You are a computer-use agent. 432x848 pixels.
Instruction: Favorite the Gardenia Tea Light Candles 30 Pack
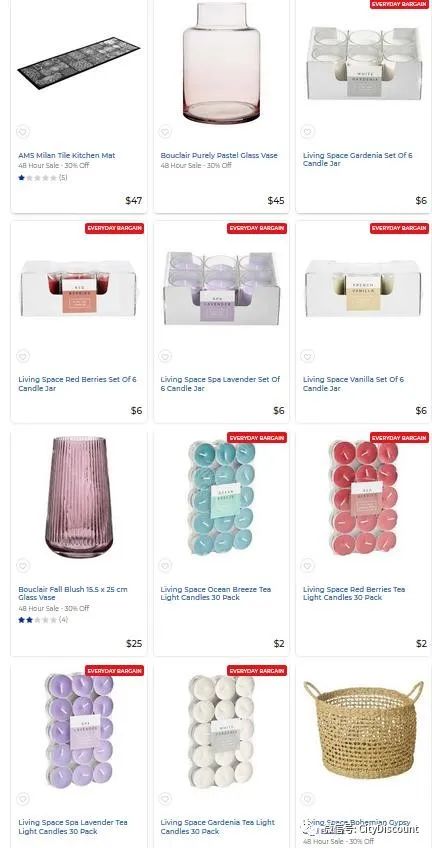pyautogui.click(x=165, y=799)
